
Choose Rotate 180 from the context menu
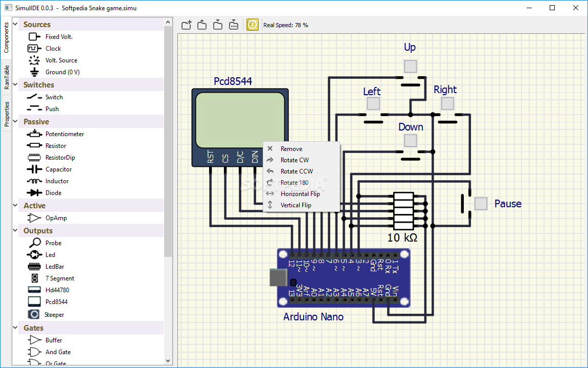point(302,183)
